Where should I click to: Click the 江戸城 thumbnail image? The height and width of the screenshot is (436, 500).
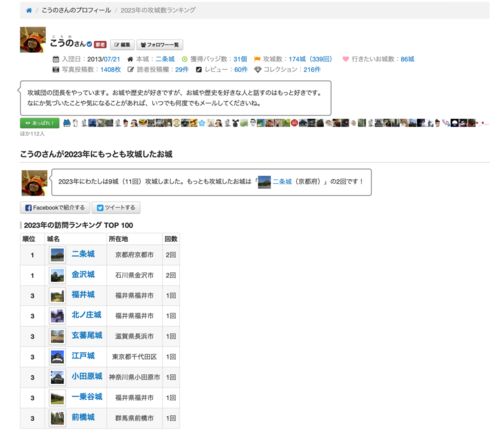tap(57, 357)
